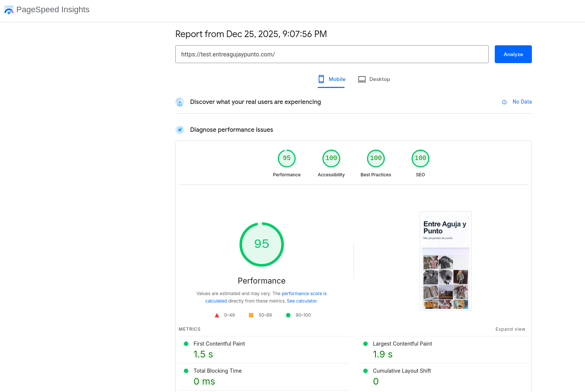Switch to the Desktop tab
This screenshot has width=585, height=392.
[x=374, y=79]
